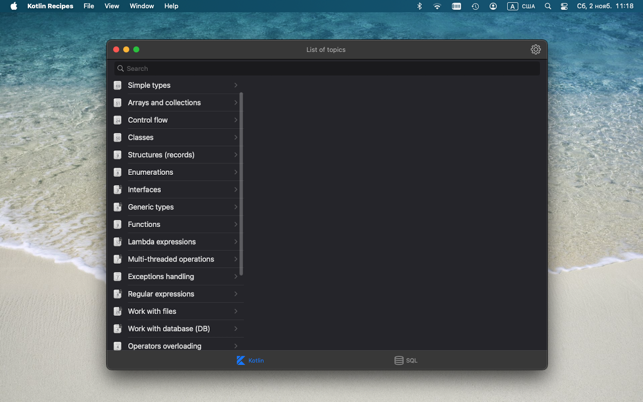Image resolution: width=643 pixels, height=402 pixels.
Task: Select the Regular expressions topic
Action: (178, 294)
